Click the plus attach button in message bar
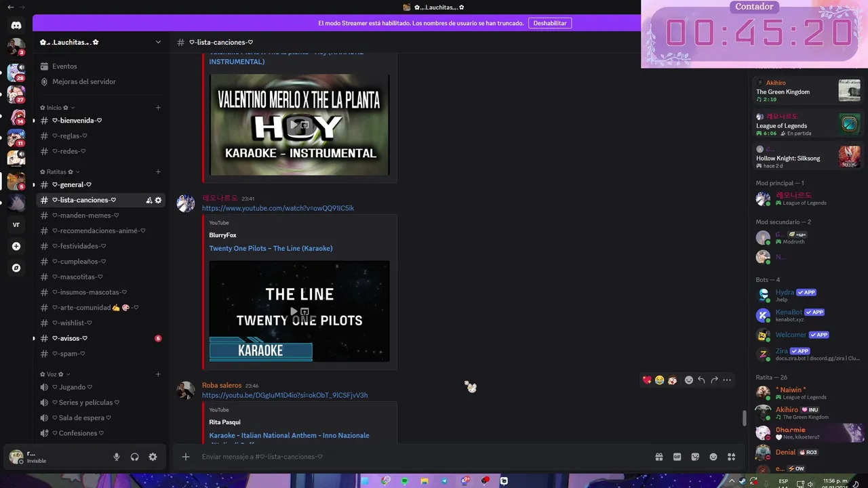The width and height of the screenshot is (868, 488). pos(186,457)
